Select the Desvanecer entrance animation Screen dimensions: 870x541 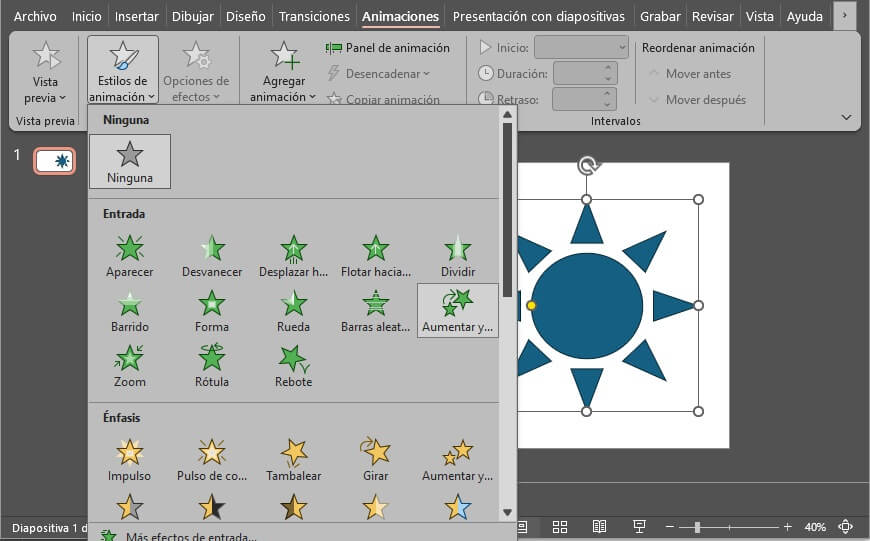[212, 256]
